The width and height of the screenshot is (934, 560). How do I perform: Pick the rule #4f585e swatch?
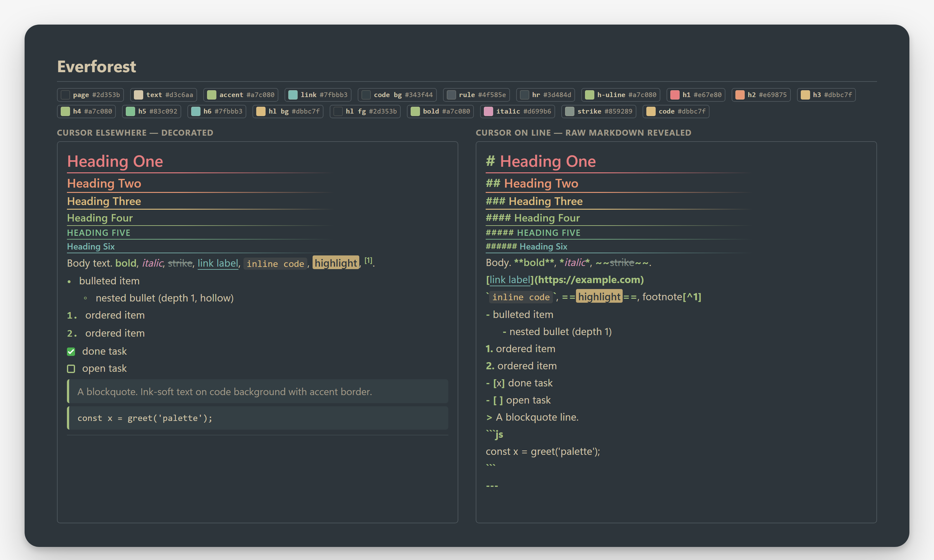coord(476,95)
